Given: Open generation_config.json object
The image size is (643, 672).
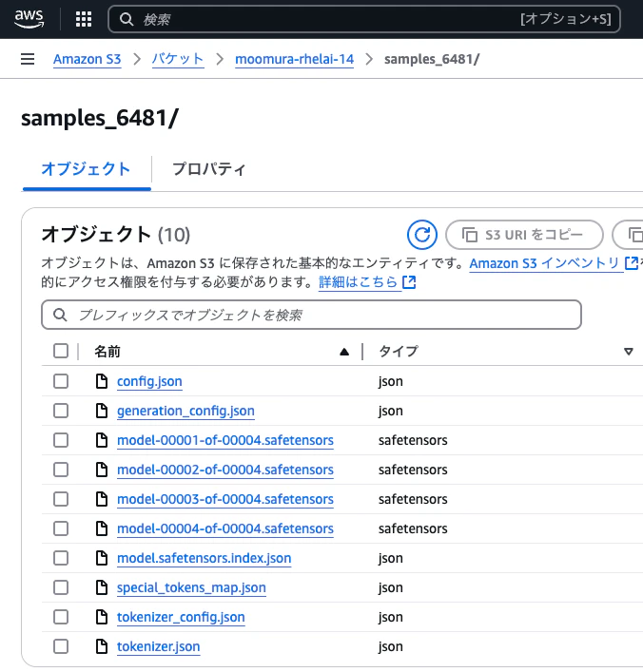Looking at the screenshot, I should 185,411.
